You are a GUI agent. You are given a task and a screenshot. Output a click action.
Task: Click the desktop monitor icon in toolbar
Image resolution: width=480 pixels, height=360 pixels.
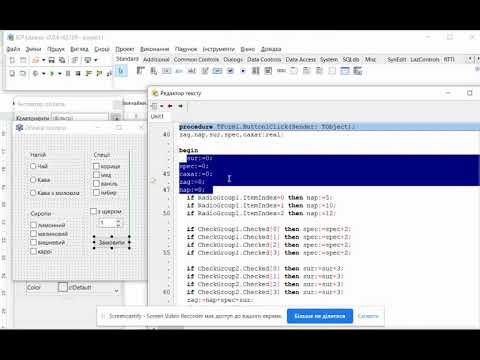pos(88,60)
